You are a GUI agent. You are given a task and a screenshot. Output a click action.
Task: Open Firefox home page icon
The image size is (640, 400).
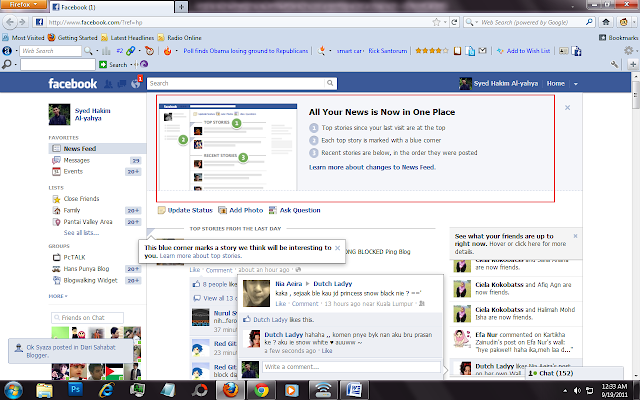(x=606, y=22)
